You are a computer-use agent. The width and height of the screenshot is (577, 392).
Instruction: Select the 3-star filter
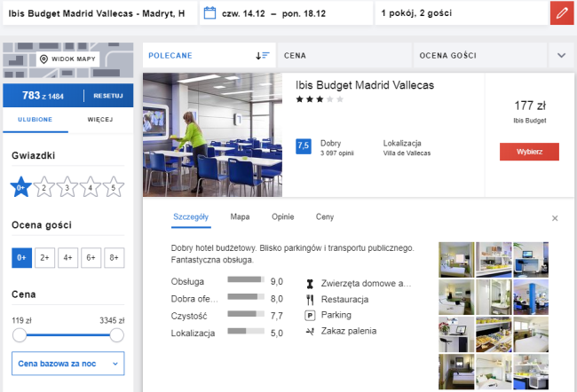67,187
